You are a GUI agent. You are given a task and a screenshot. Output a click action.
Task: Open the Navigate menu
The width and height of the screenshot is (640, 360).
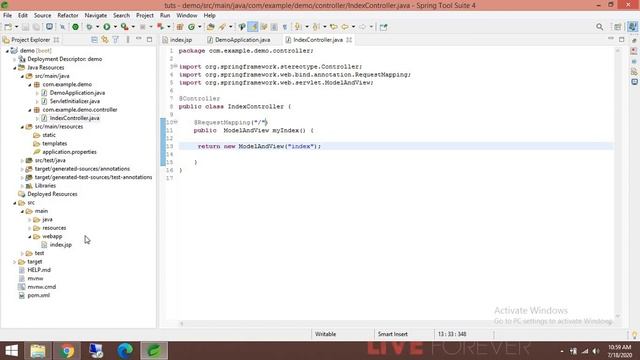(x=96, y=15)
